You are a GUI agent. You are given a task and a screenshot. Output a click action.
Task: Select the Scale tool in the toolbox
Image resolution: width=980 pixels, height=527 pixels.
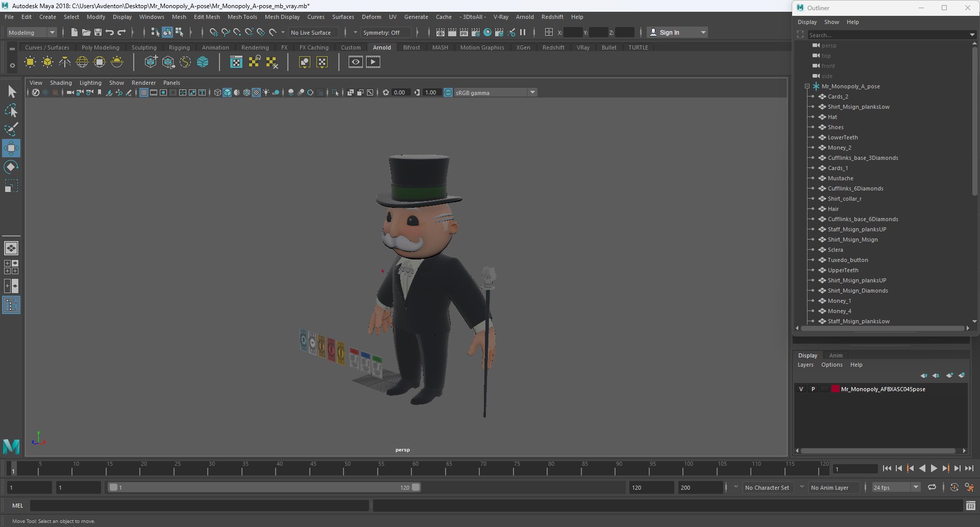pyautogui.click(x=11, y=186)
